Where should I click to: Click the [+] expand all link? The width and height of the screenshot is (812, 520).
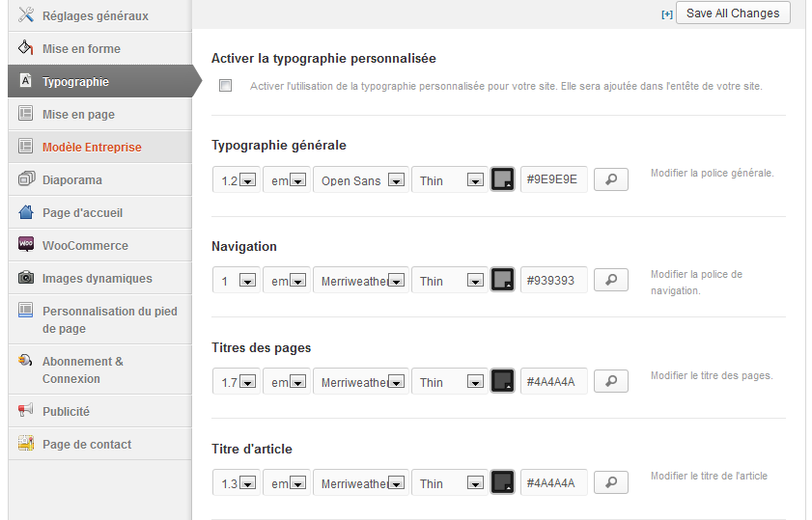click(x=666, y=14)
